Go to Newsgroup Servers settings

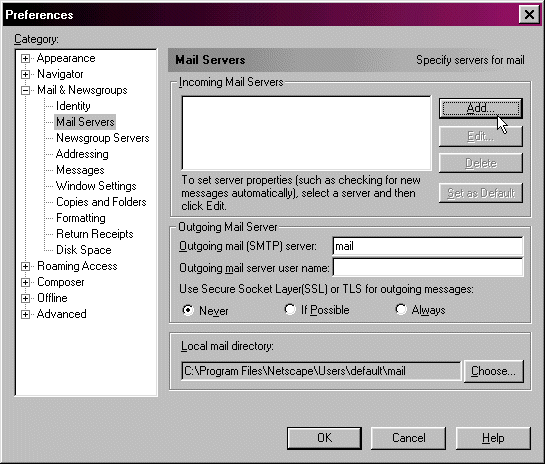(x=103, y=138)
